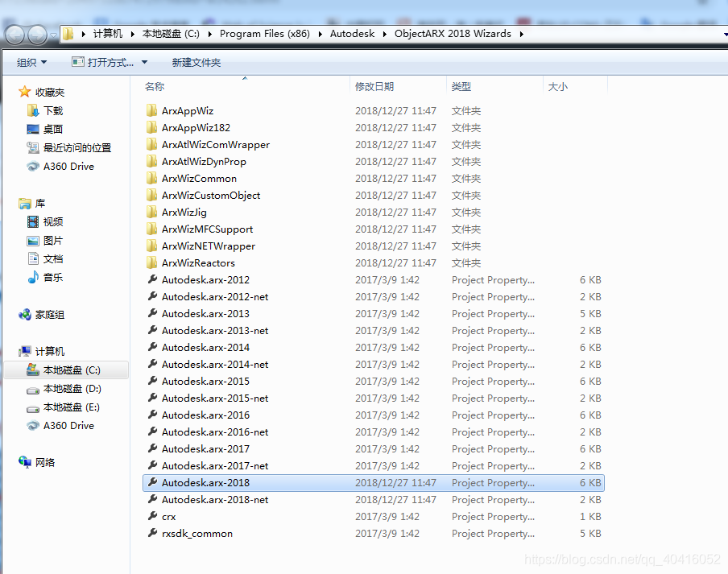
Task: Select the Autodesk.arx-2018-net file name
Action: click(x=215, y=500)
